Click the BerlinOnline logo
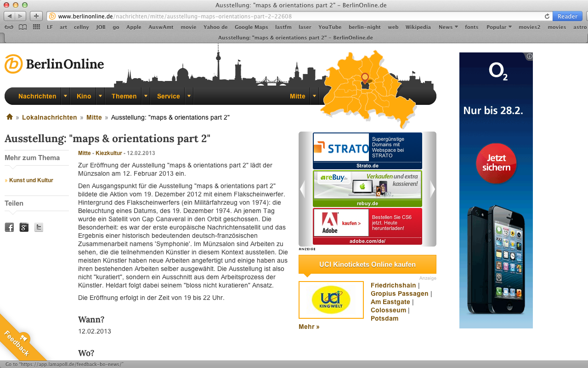The height and width of the screenshot is (368, 588). [x=54, y=64]
